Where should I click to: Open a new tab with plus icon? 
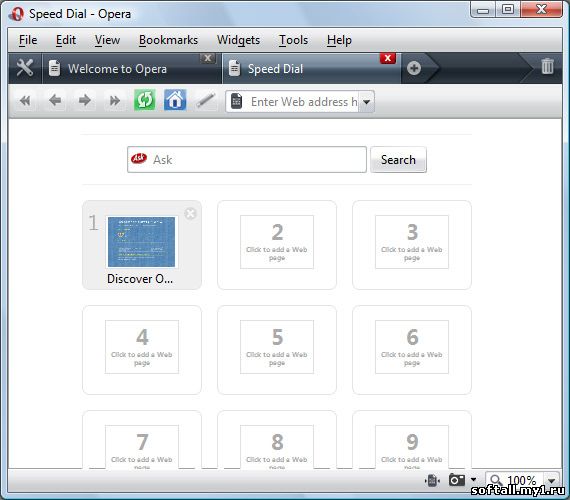pos(414,68)
